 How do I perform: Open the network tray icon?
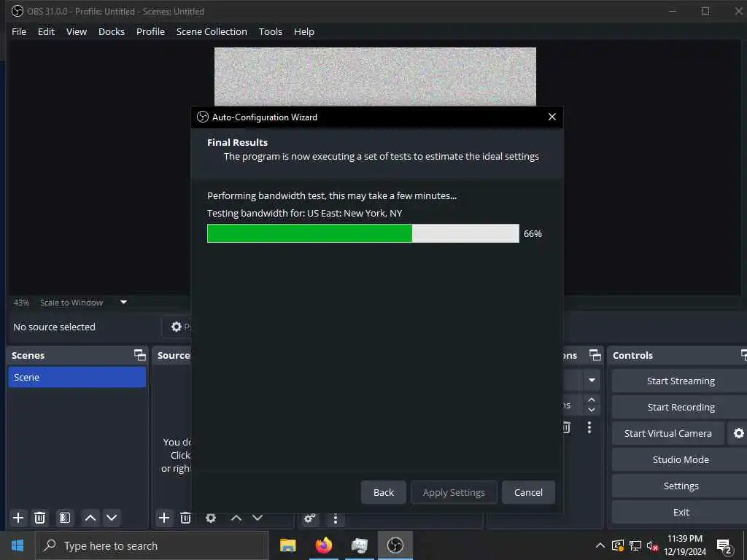click(x=635, y=545)
